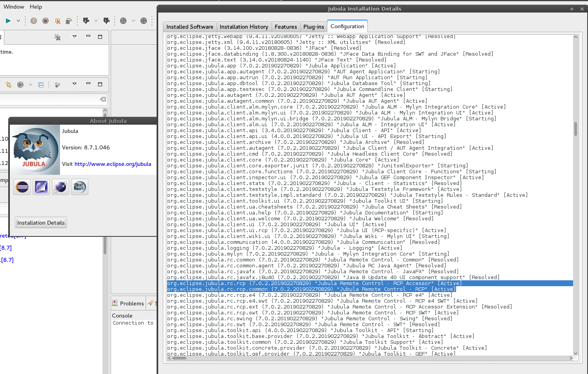This screenshot has width=588, height=374.
Task: Pause the running test suite
Action: tap(34, 21)
